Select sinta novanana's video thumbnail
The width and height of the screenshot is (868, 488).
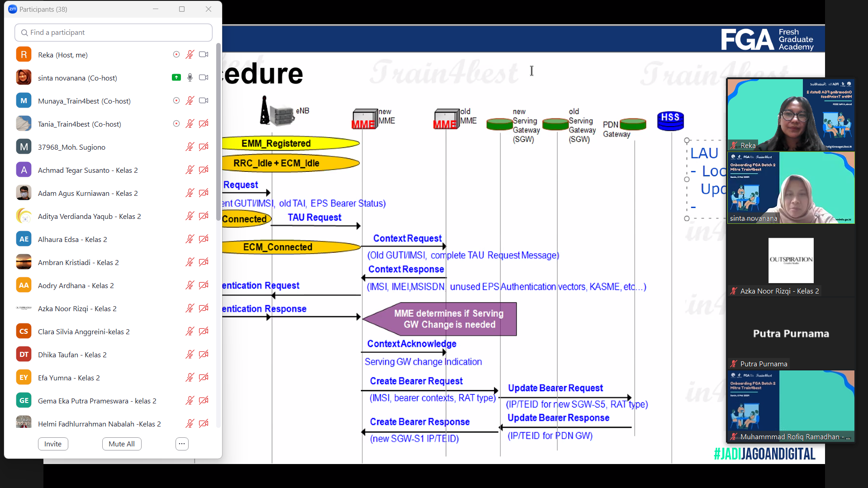coord(791,188)
